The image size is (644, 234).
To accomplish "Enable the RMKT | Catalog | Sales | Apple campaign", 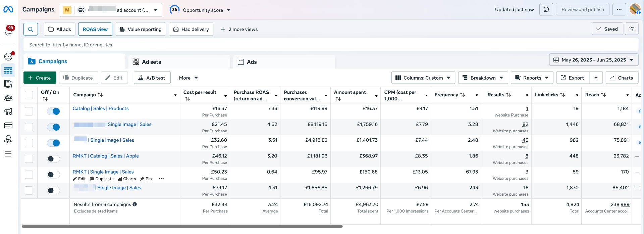I will pos(53,159).
